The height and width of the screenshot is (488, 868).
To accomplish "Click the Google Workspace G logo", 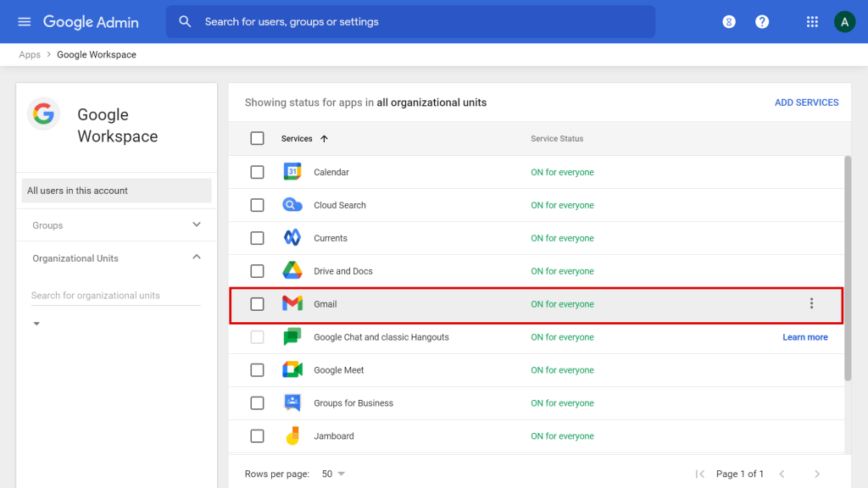I will [43, 114].
